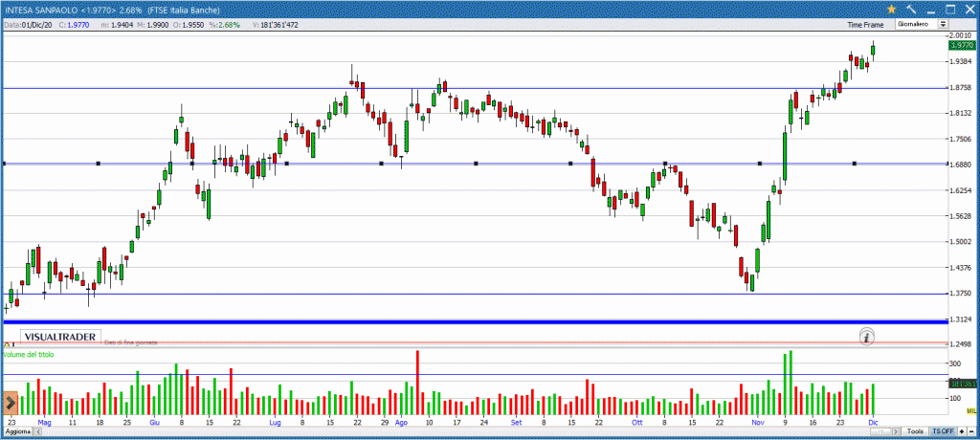Image resolution: width=980 pixels, height=440 pixels.
Task: Click the 'Lug' month label on time axis
Action: (x=275, y=423)
